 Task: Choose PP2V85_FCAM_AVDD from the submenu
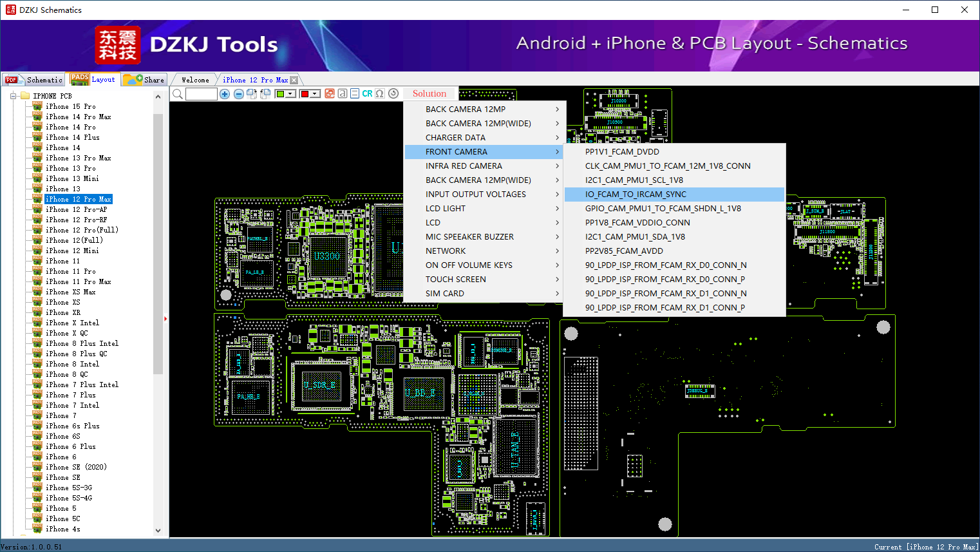674,251
